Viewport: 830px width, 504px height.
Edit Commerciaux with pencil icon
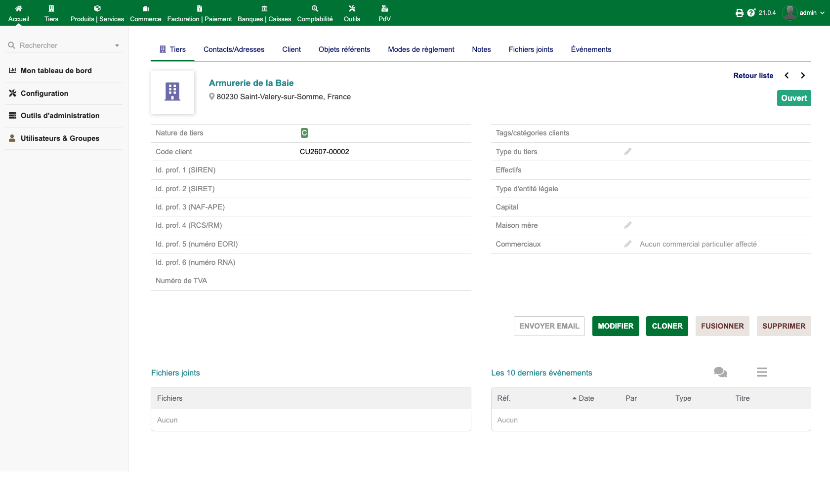click(627, 244)
